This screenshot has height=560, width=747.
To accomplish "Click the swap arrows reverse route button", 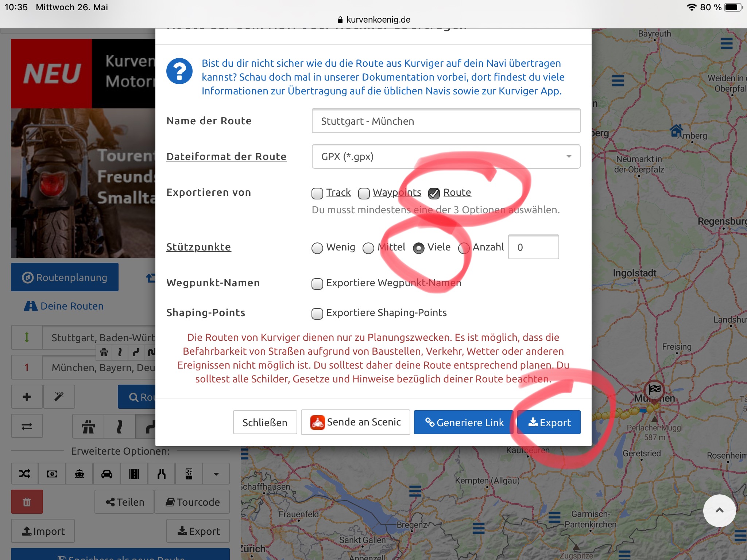I will click(x=27, y=426).
